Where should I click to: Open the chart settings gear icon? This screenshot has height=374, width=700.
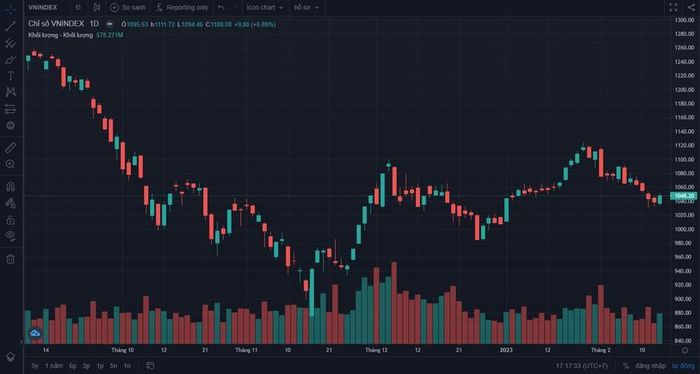point(685,350)
